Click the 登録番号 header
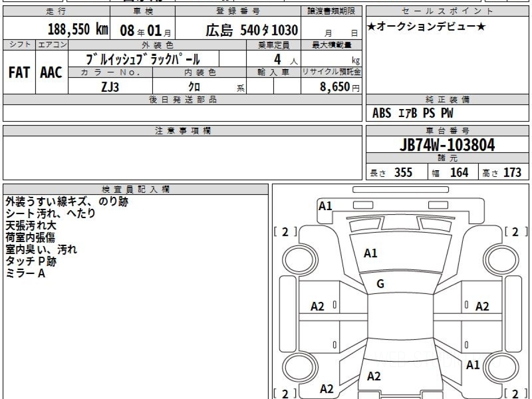The width and height of the screenshot is (532, 399). click(x=239, y=12)
